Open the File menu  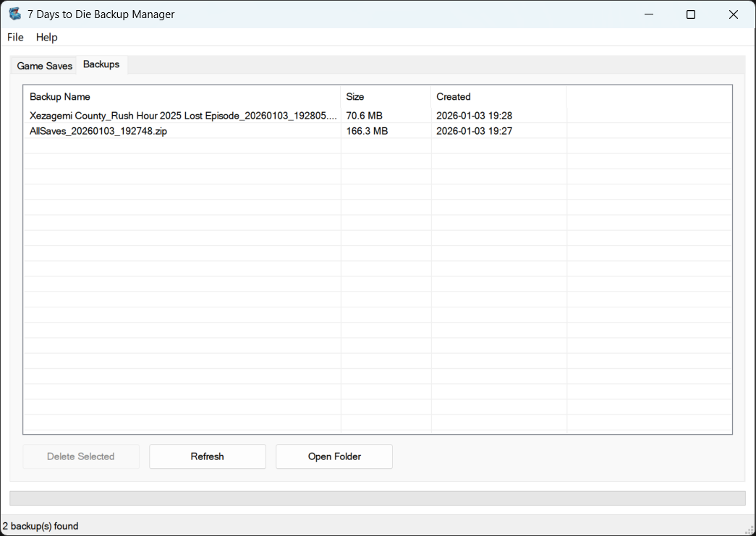15,37
